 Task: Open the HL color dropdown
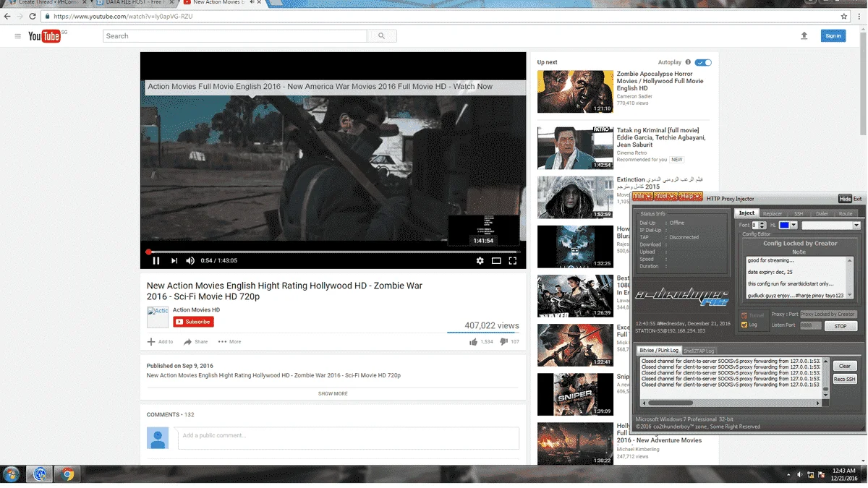click(x=793, y=226)
